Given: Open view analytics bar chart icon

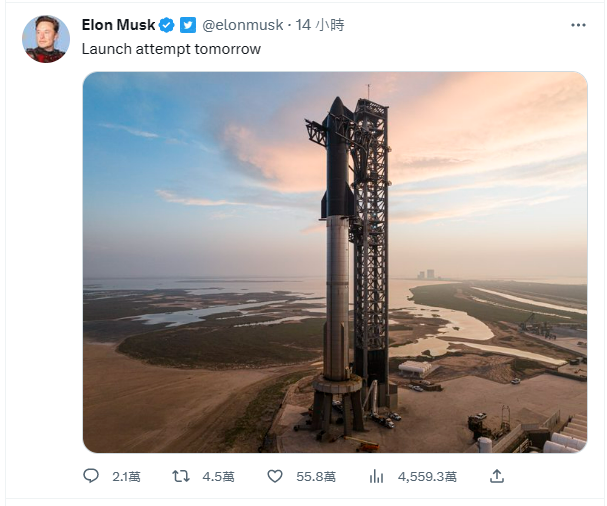Looking at the screenshot, I should [x=376, y=476].
